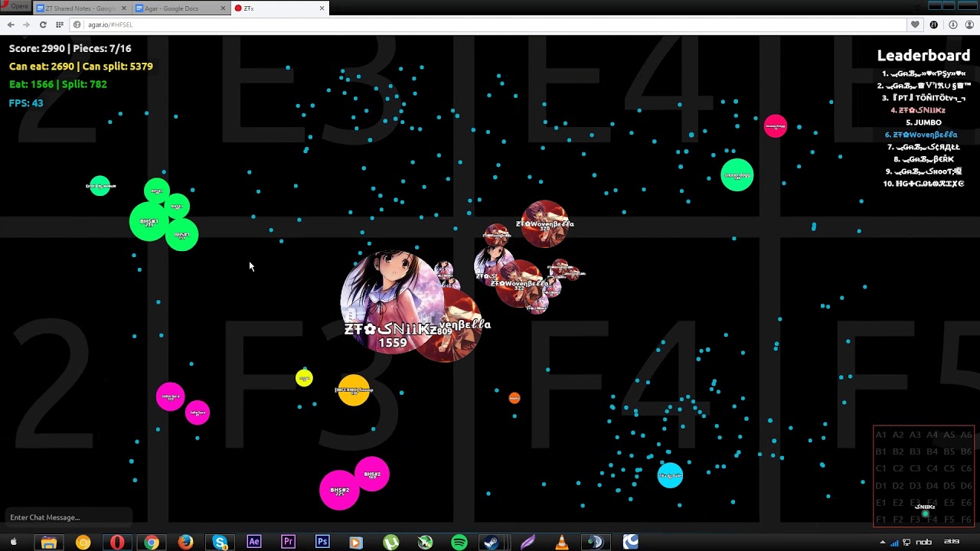The height and width of the screenshot is (551, 980).
Task: Open the Speed Dial grid icon
Action: (x=59, y=24)
